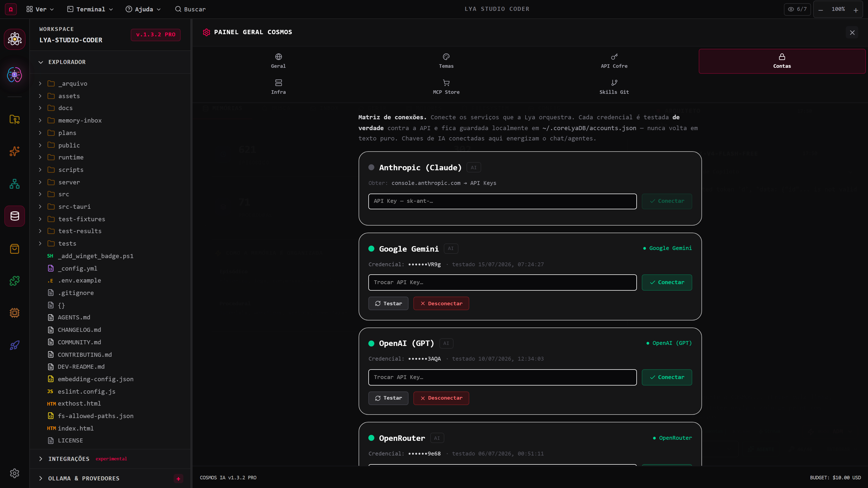Open the database sidebar icon
Viewport: 868px width, 488px height.
pos(14,216)
